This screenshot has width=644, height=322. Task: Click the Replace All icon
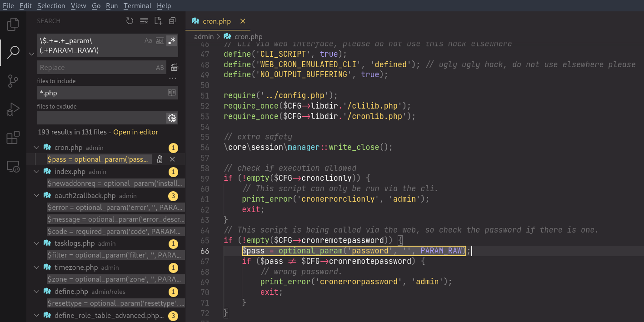click(174, 68)
